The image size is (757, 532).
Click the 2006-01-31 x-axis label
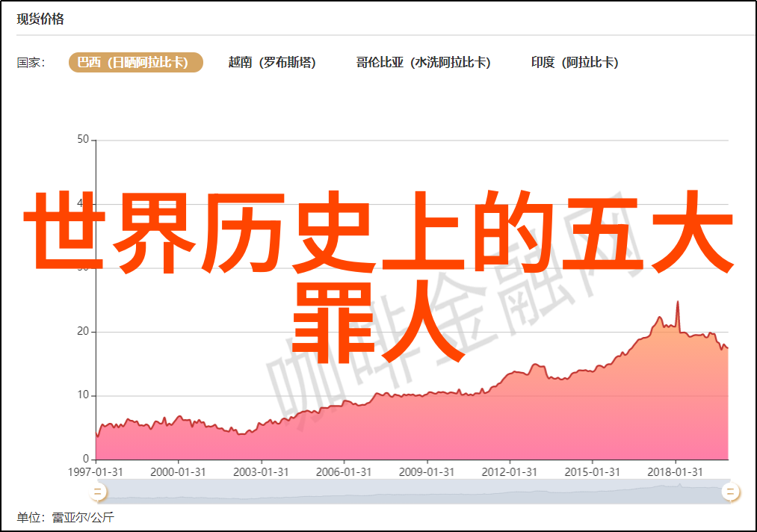tap(344, 471)
